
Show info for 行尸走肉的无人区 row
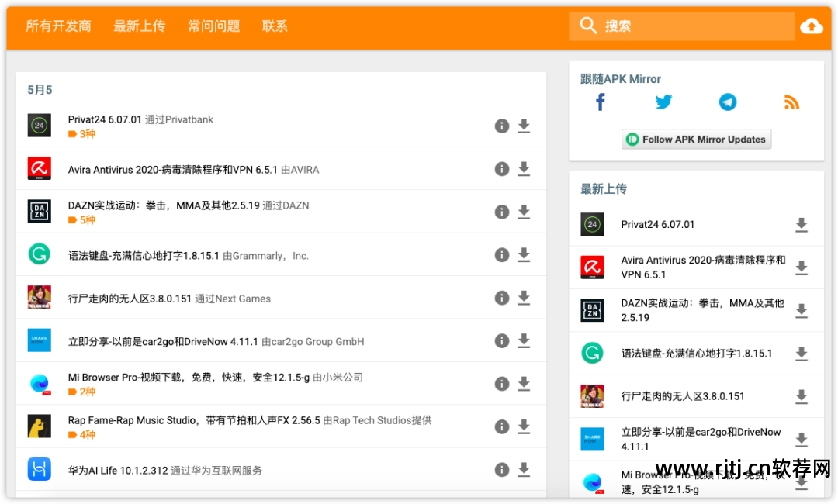[501, 298]
